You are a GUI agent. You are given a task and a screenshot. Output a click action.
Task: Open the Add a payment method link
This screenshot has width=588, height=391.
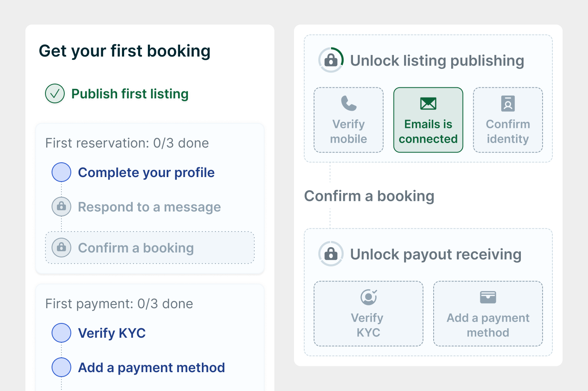(x=152, y=368)
